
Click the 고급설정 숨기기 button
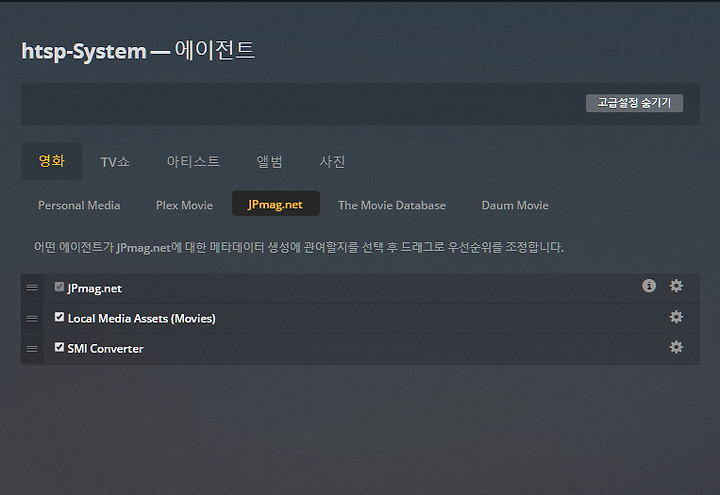[634, 103]
